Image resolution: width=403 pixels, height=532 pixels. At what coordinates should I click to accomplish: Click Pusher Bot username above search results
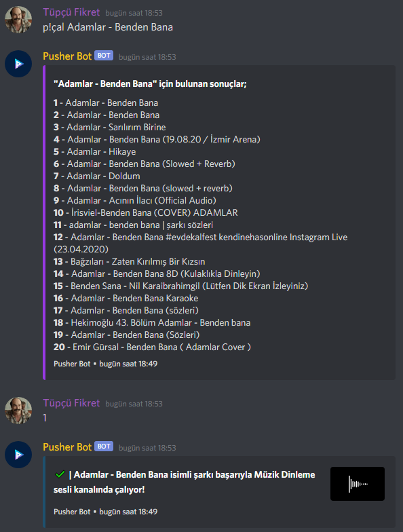tap(67, 56)
